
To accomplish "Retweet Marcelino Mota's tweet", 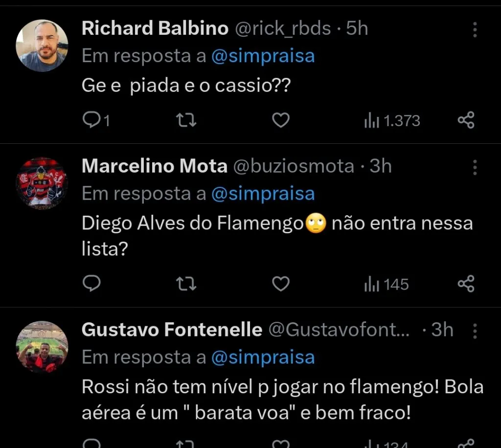I will point(186,284).
